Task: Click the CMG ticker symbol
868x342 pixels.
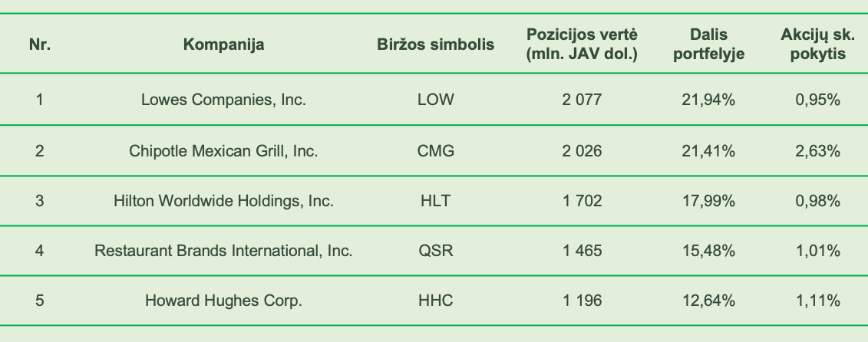Action: coord(436,150)
